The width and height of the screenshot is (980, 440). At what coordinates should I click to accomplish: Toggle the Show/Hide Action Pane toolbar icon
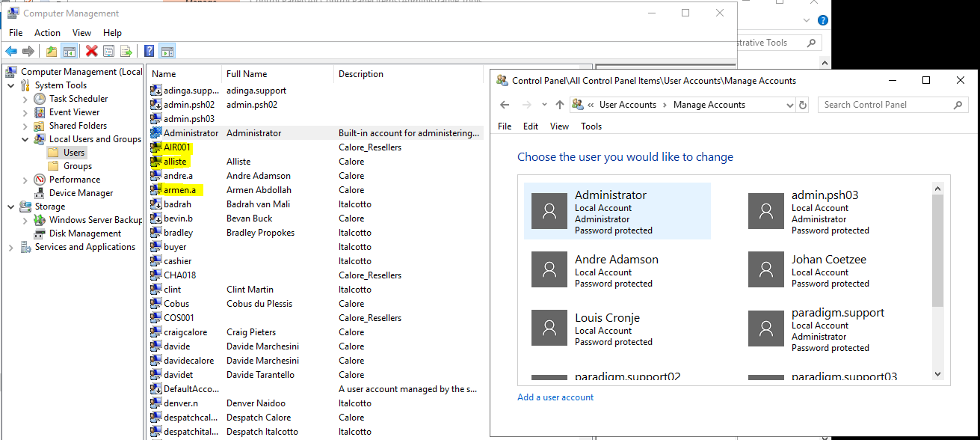pyautogui.click(x=167, y=51)
